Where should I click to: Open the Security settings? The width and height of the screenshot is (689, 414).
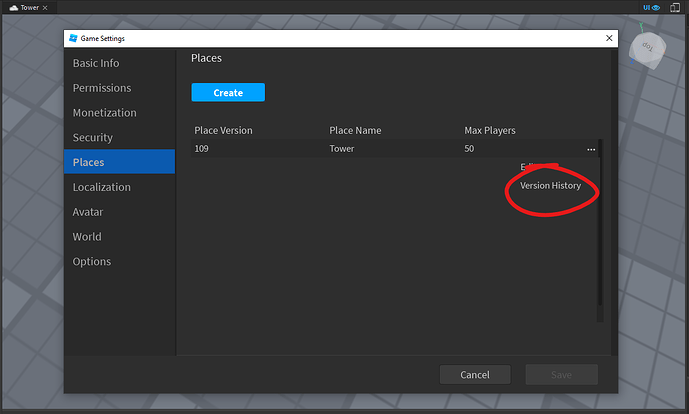point(93,138)
